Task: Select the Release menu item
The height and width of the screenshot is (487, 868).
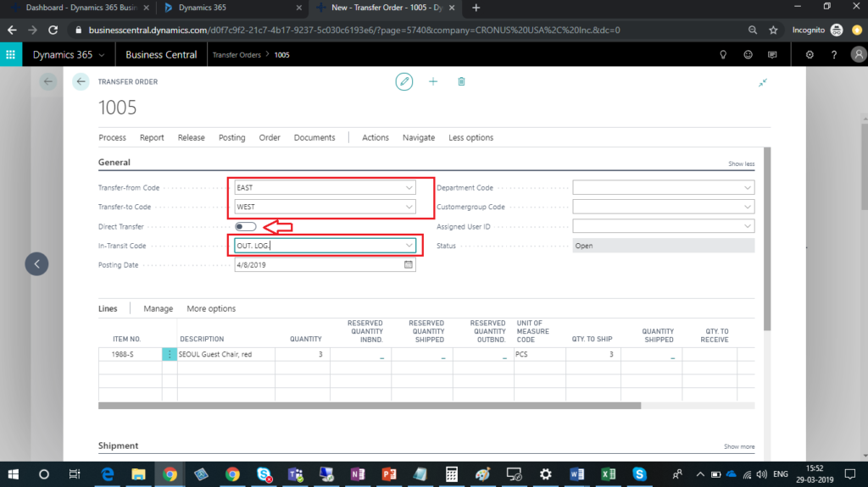Action: click(x=191, y=137)
